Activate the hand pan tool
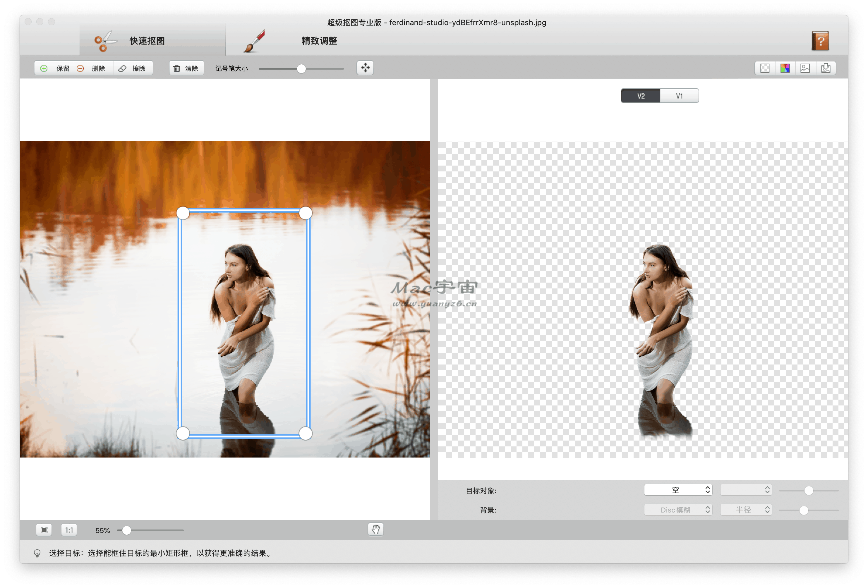Image resolution: width=868 pixels, height=588 pixels. (375, 529)
